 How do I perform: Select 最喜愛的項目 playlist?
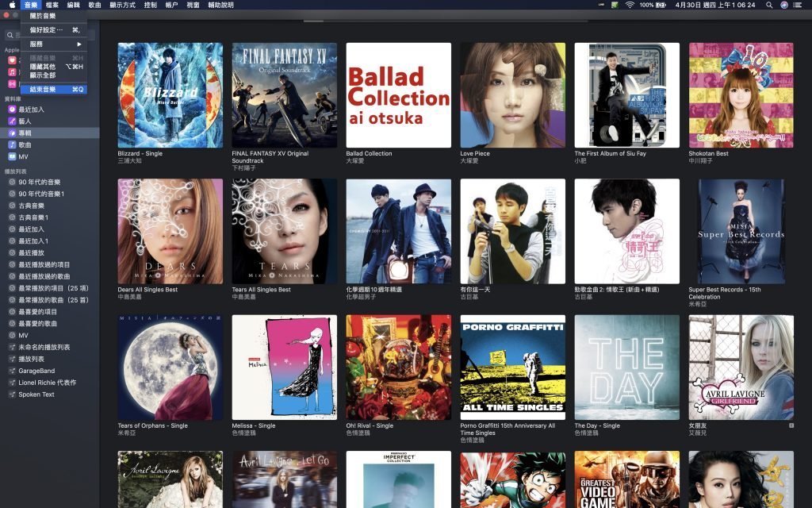(x=50, y=311)
